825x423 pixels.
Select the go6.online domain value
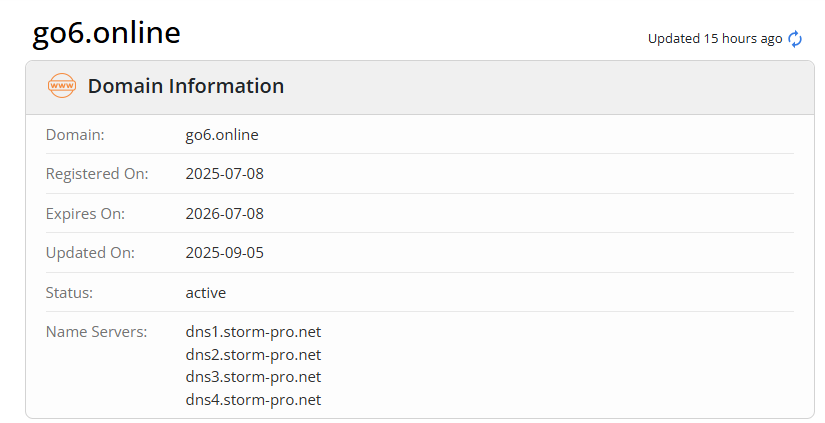click(222, 134)
